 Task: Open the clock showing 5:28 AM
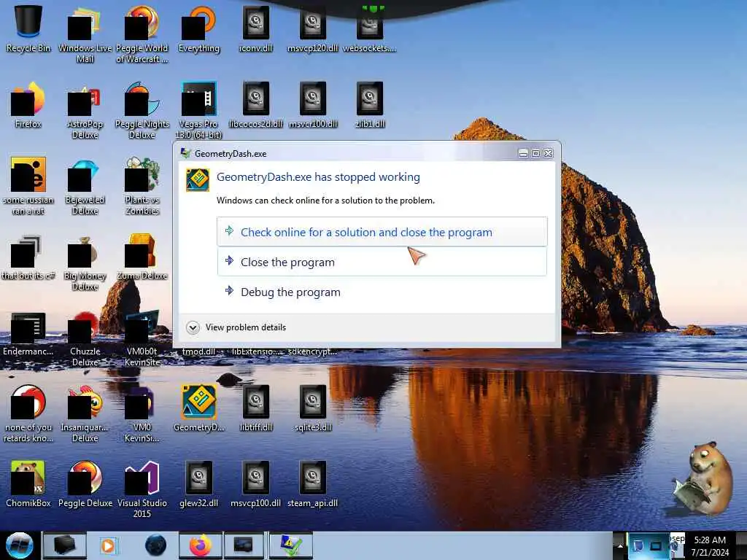pyautogui.click(x=710, y=545)
